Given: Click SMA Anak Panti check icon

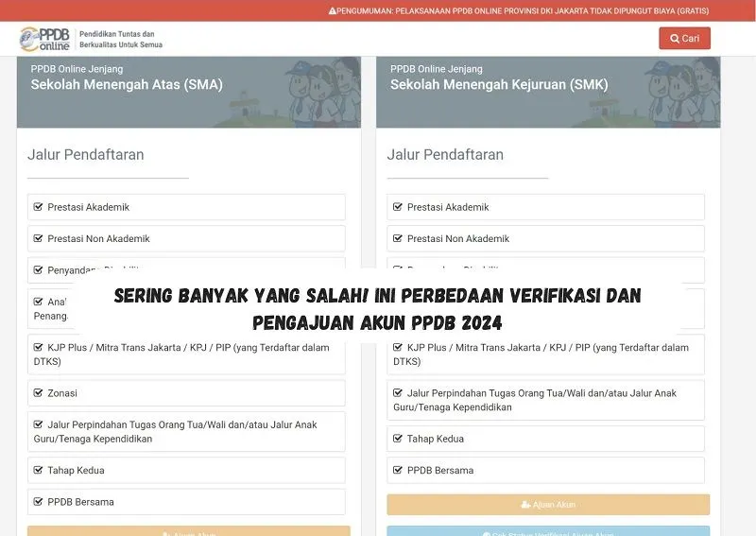Looking at the screenshot, I should tap(38, 302).
